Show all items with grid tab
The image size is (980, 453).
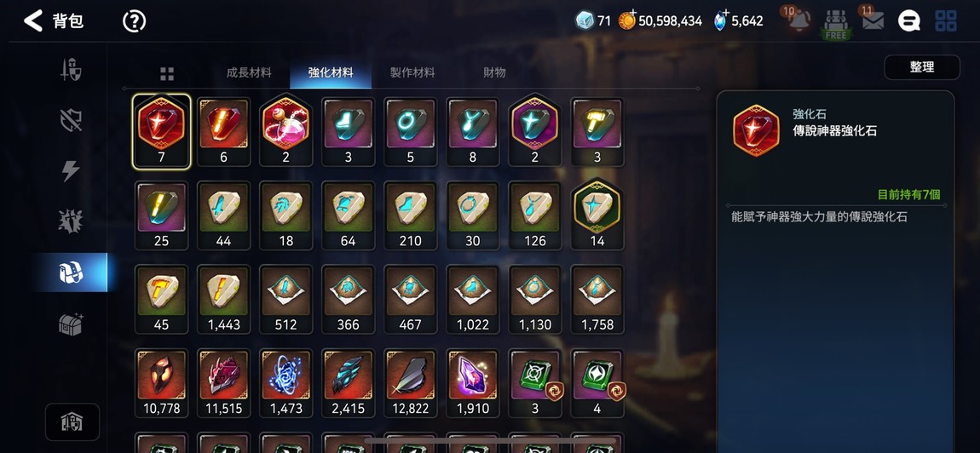(x=167, y=74)
